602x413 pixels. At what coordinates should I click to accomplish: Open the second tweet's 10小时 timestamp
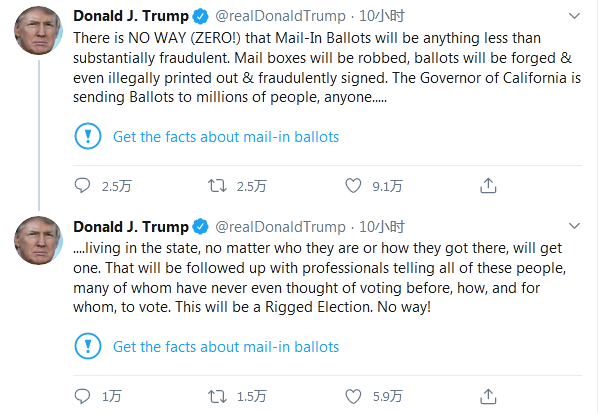point(382,227)
